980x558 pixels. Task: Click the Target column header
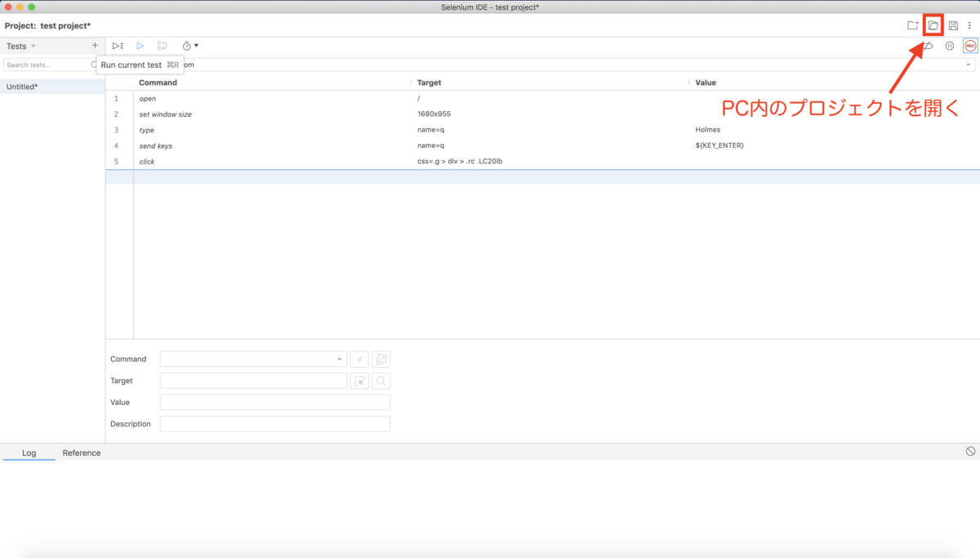pyautogui.click(x=429, y=83)
